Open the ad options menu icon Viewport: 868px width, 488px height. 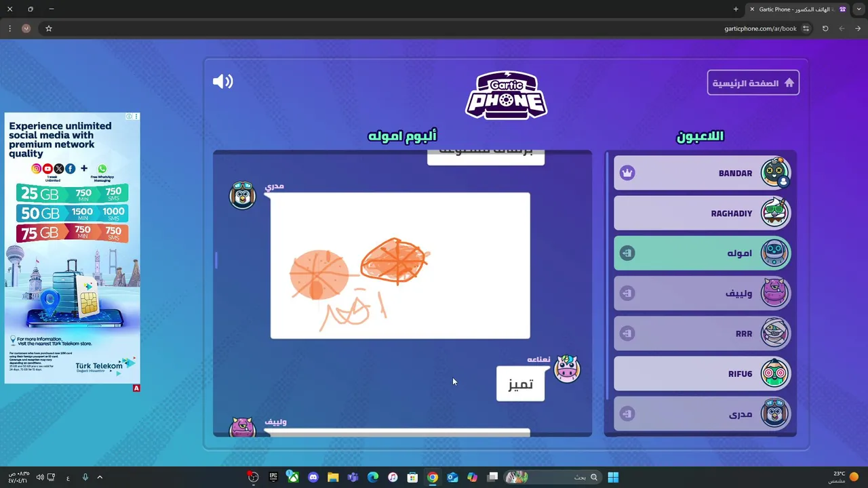136,117
